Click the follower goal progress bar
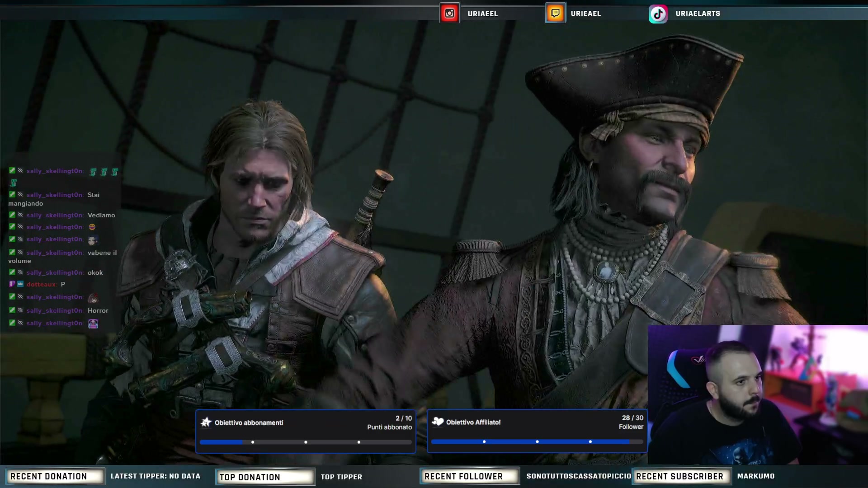Image resolution: width=868 pixels, height=488 pixels. pos(537,441)
